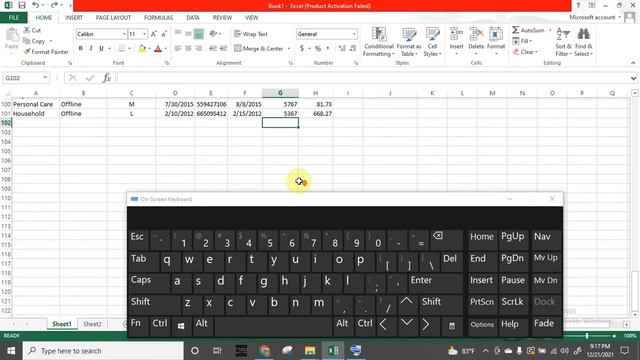Expand the Merge & Center dropdown arrow
The height and width of the screenshot is (360, 640).
click(x=289, y=49)
